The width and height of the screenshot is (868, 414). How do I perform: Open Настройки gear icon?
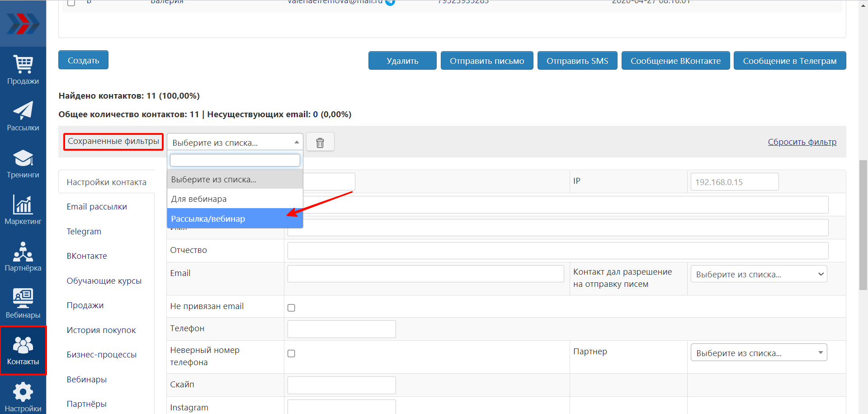tap(23, 397)
